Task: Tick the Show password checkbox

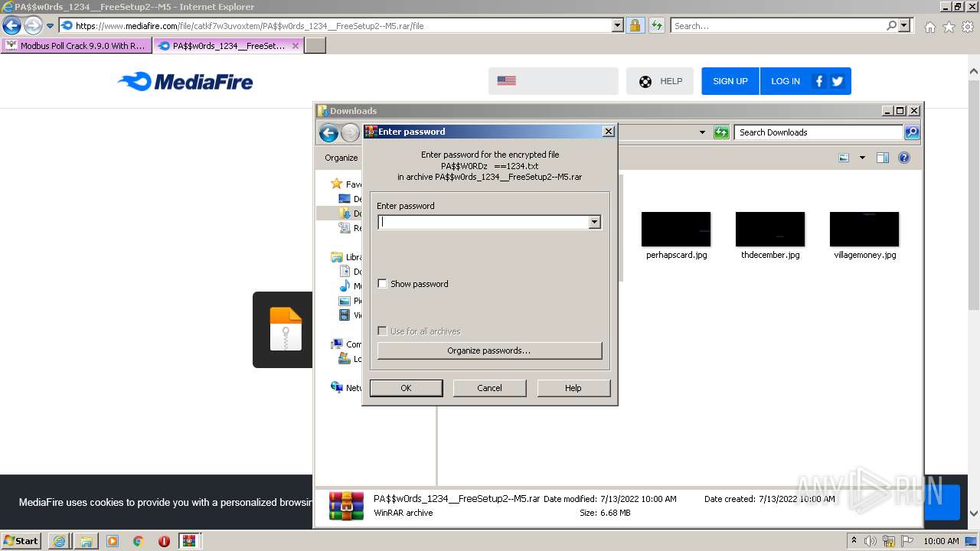Action: point(383,284)
